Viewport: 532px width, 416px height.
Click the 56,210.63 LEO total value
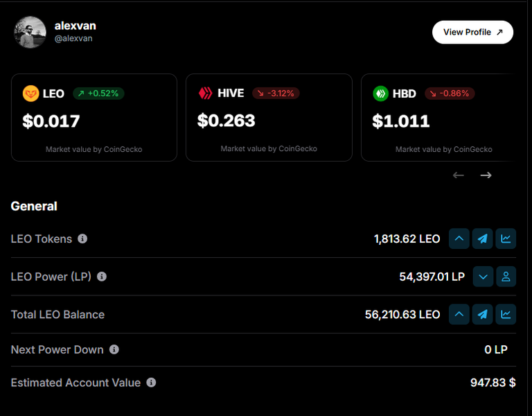point(402,315)
